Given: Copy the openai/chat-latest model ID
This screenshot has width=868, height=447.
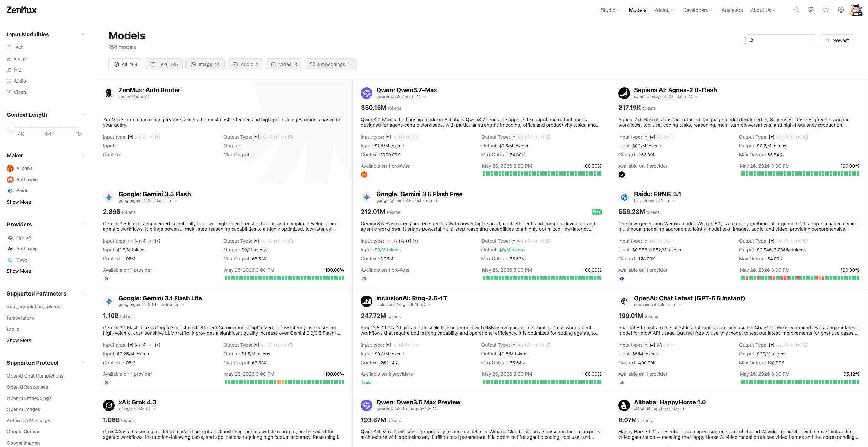Looking at the screenshot, I should (x=674, y=305).
